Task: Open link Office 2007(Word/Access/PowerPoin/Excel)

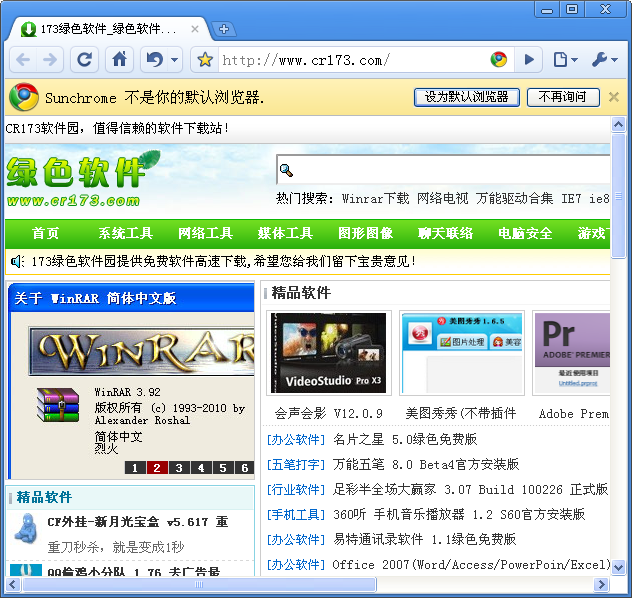Action: (x=471, y=565)
